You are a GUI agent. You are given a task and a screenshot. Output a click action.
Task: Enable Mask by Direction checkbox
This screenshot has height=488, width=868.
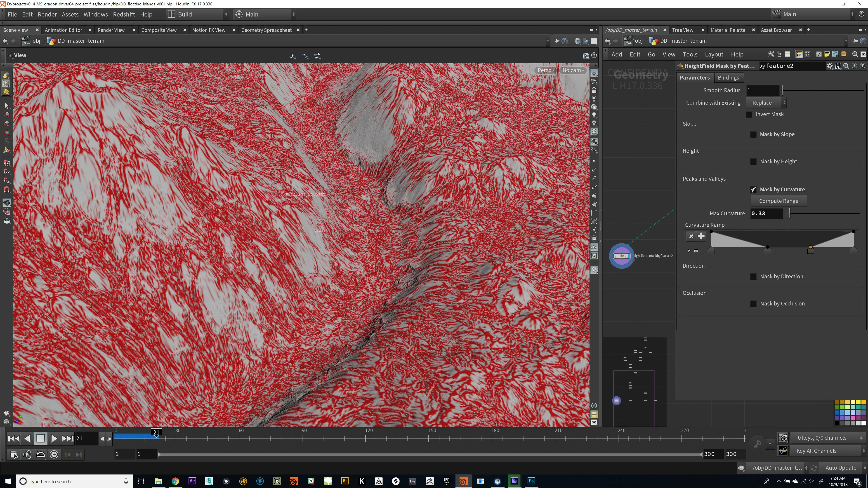pyautogui.click(x=753, y=277)
